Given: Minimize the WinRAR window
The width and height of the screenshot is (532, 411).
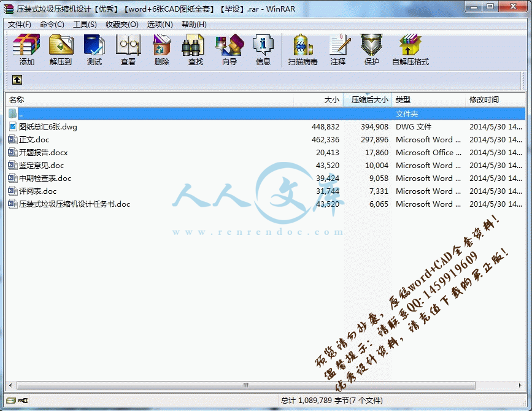Looking at the screenshot, I should [x=474, y=7].
